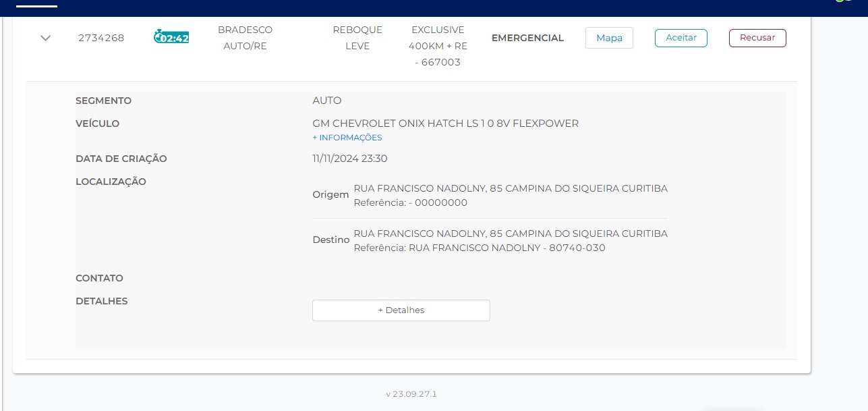The width and height of the screenshot is (868, 411).
Task: Expand the + Detalhes button
Action: pyautogui.click(x=401, y=310)
